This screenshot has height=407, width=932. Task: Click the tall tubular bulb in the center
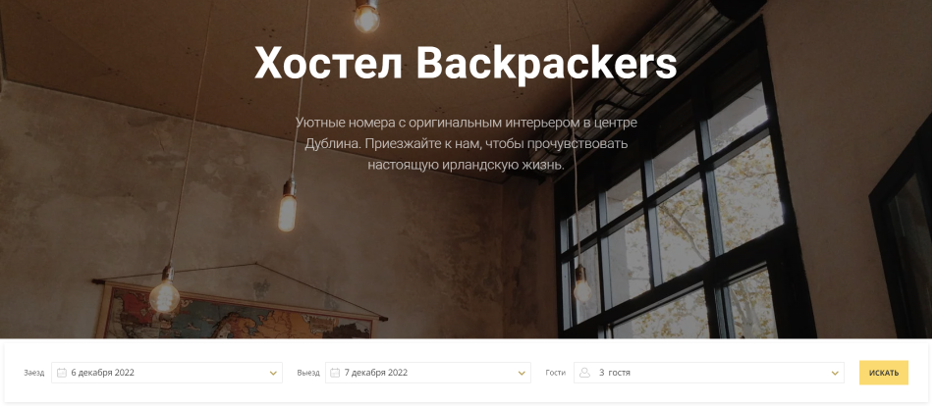(x=288, y=206)
